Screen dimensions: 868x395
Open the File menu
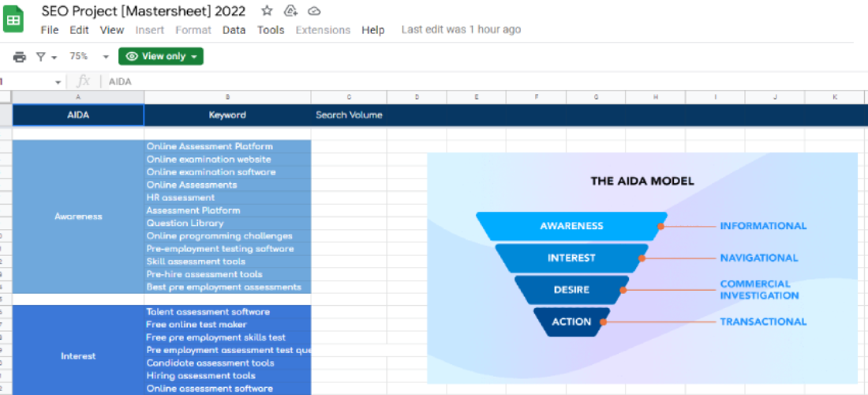point(50,30)
